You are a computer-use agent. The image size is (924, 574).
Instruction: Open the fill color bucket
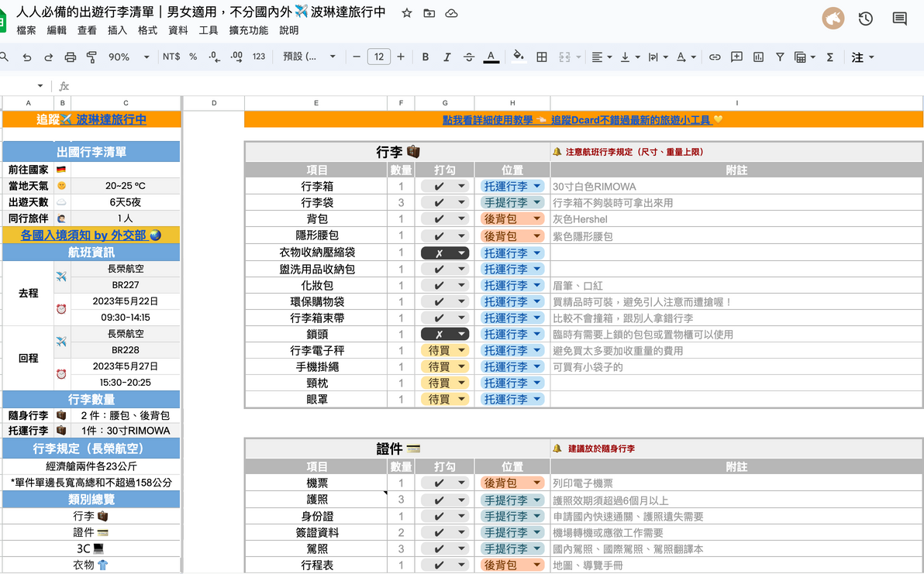[519, 56]
